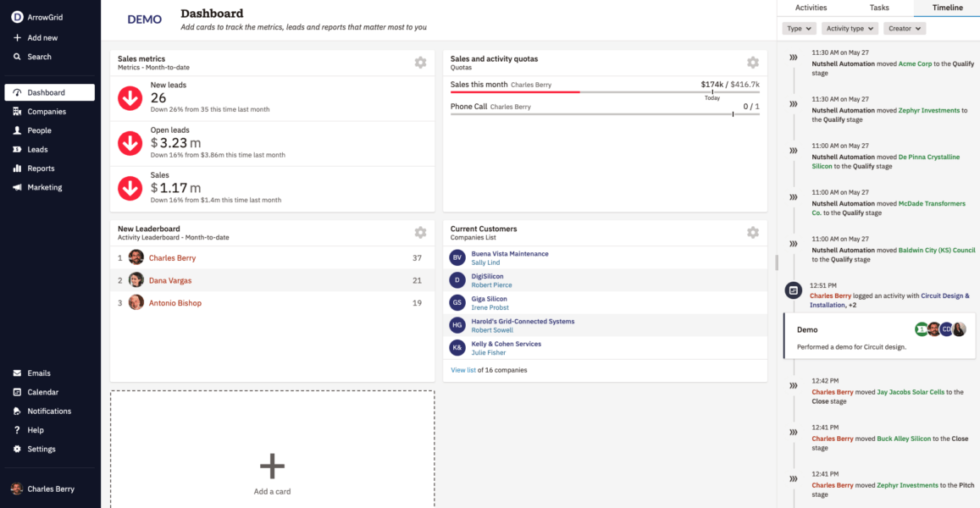The image size is (980, 508).
Task: Expand the Creator filter dropdown
Action: (904, 29)
